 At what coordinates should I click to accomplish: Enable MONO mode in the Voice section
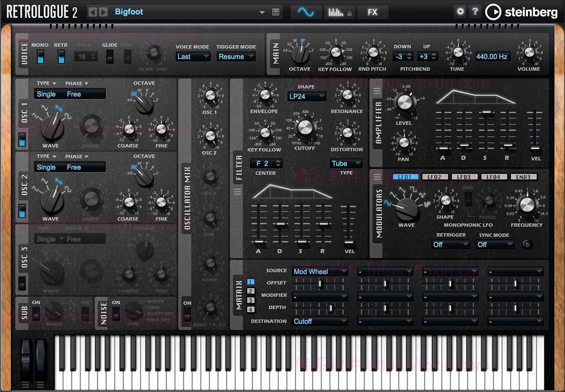click(x=42, y=57)
